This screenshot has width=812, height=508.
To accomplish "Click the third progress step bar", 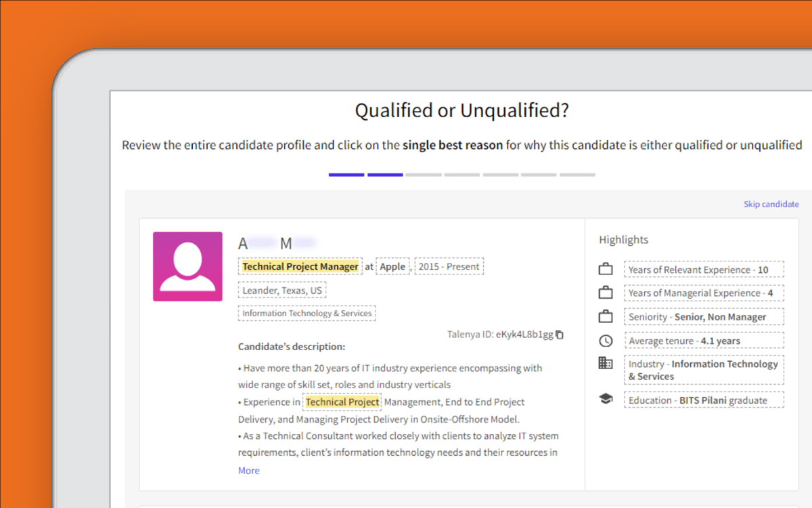I will 424,175.
